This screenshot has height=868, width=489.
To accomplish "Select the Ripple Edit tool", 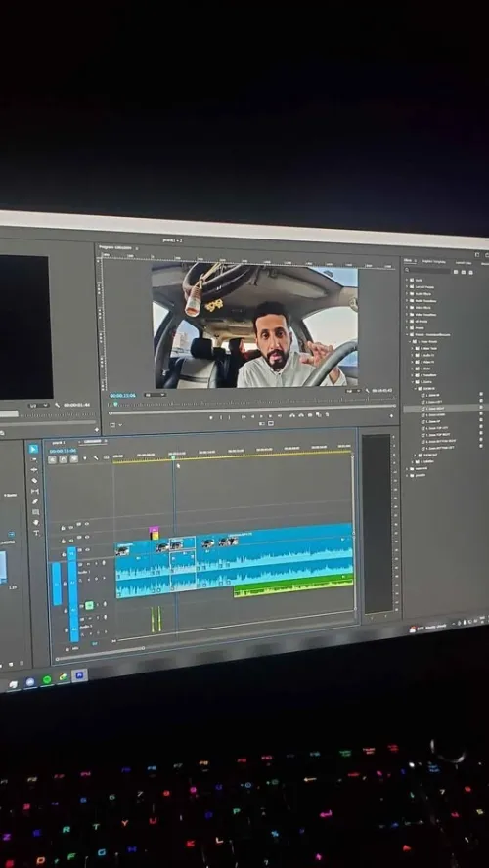I will [x=34, y=470].
